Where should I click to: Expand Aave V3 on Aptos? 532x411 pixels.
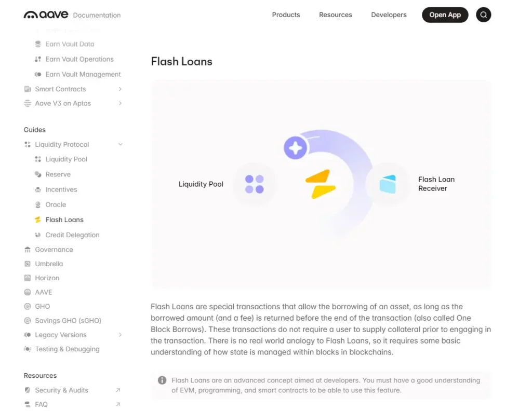click(120, 103)
